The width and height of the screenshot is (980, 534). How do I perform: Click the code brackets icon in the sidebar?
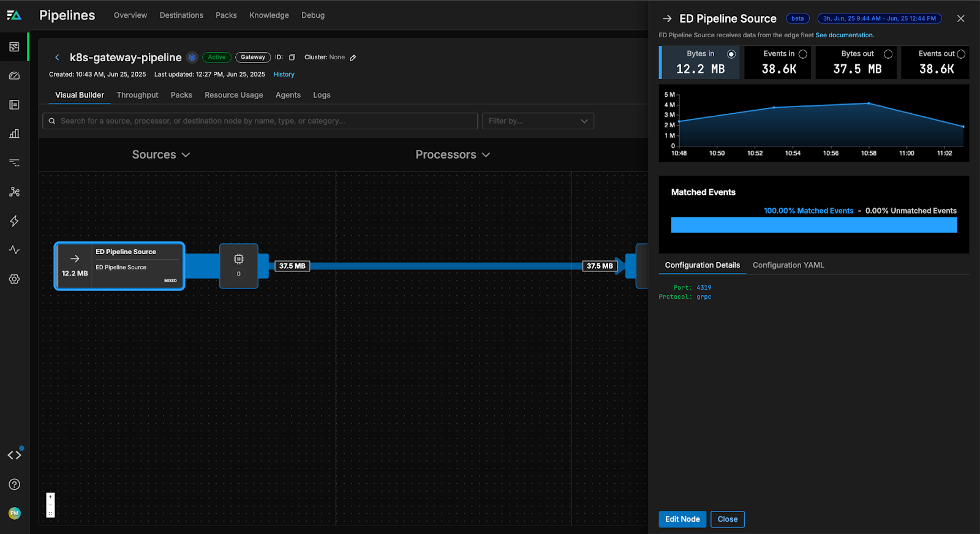coord(15,455)
